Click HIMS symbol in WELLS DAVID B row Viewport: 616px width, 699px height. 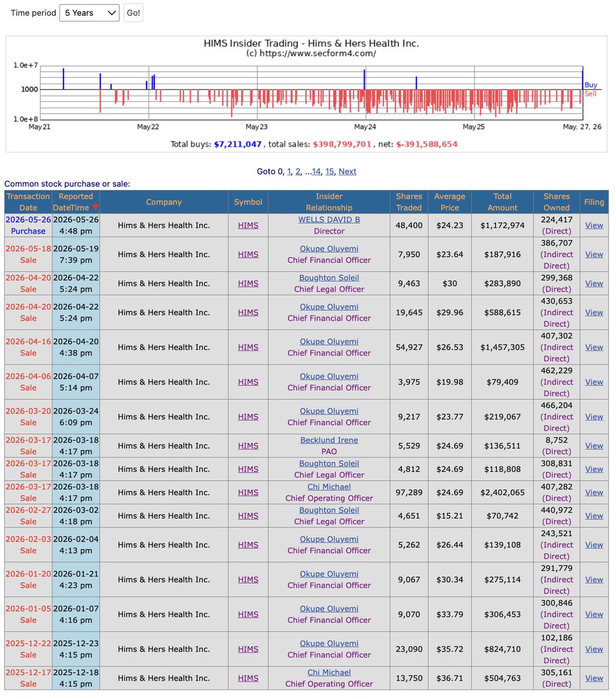pyautogui.click(x=248, y=225)
